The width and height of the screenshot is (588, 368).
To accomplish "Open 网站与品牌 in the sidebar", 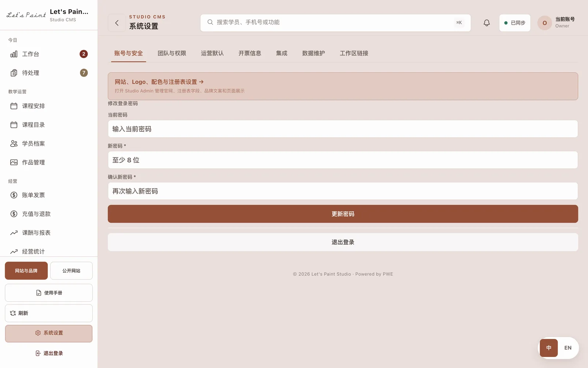I will tap(26, 271).
